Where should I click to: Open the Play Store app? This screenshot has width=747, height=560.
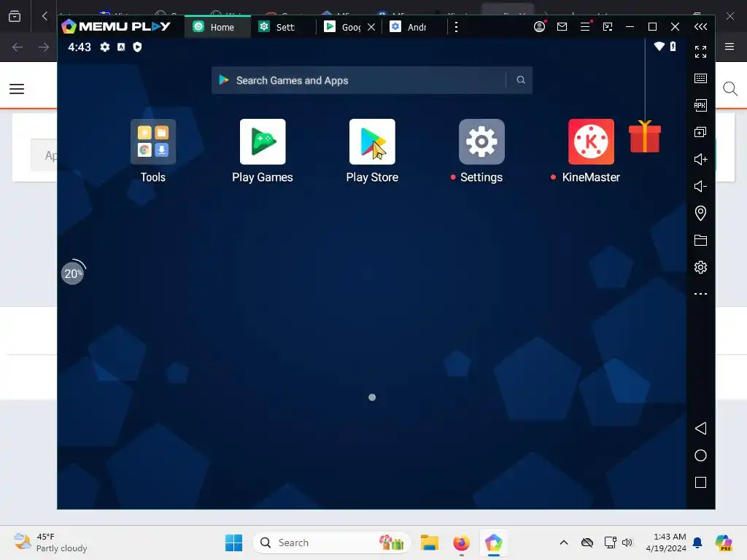pos(372,141)
